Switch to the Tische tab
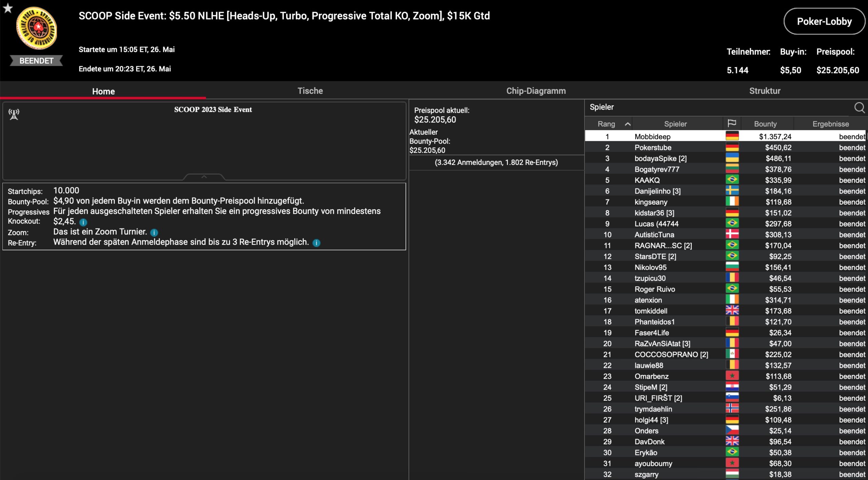The height and width of the screenshot is (480, 868). coord(310,91)
